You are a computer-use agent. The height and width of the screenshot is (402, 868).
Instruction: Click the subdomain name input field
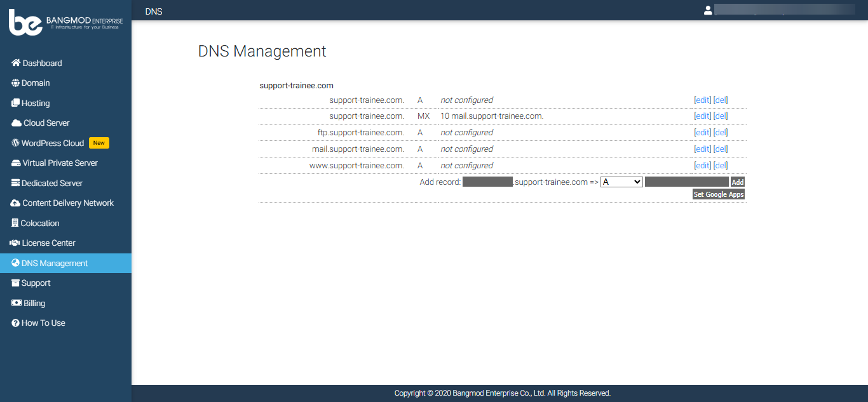(487, 182)
